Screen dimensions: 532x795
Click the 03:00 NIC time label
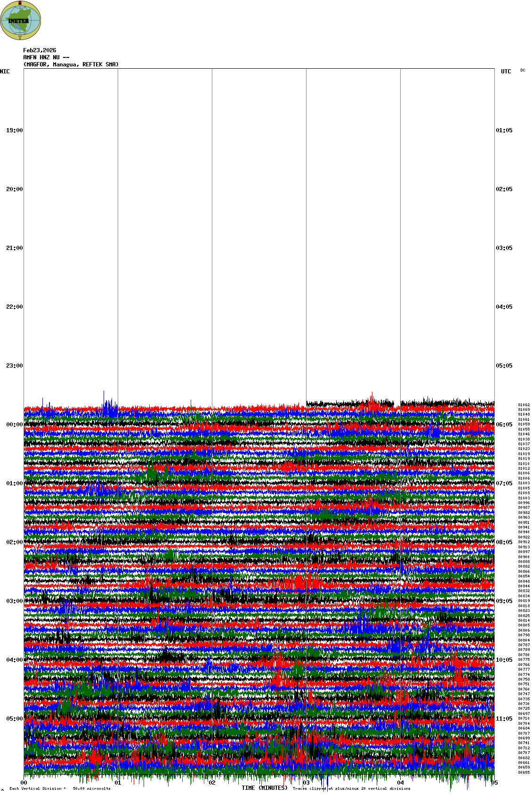[14, 601]
